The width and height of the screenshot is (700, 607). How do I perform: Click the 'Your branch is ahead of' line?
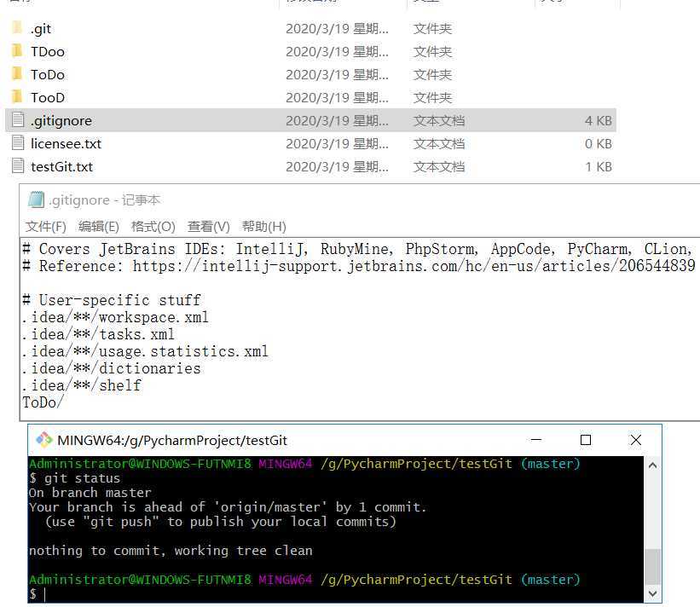pyautogui.click(x=228, y=507)
